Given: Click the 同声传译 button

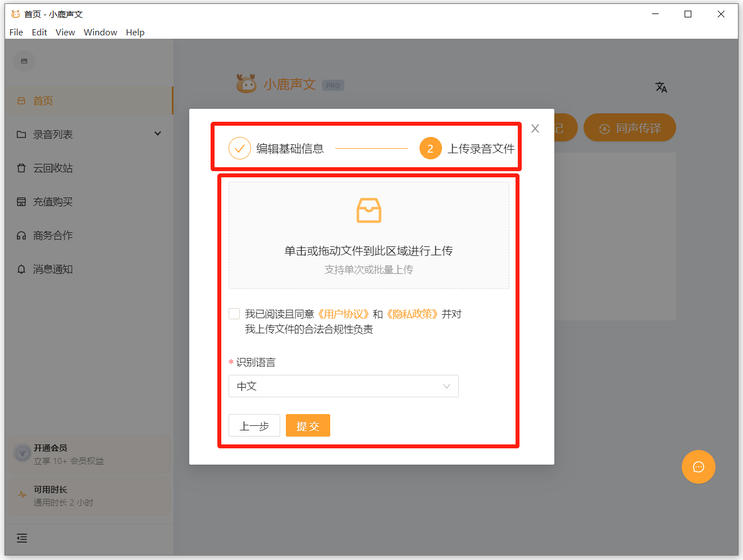Looking at the screenshot, I should 630,128.
